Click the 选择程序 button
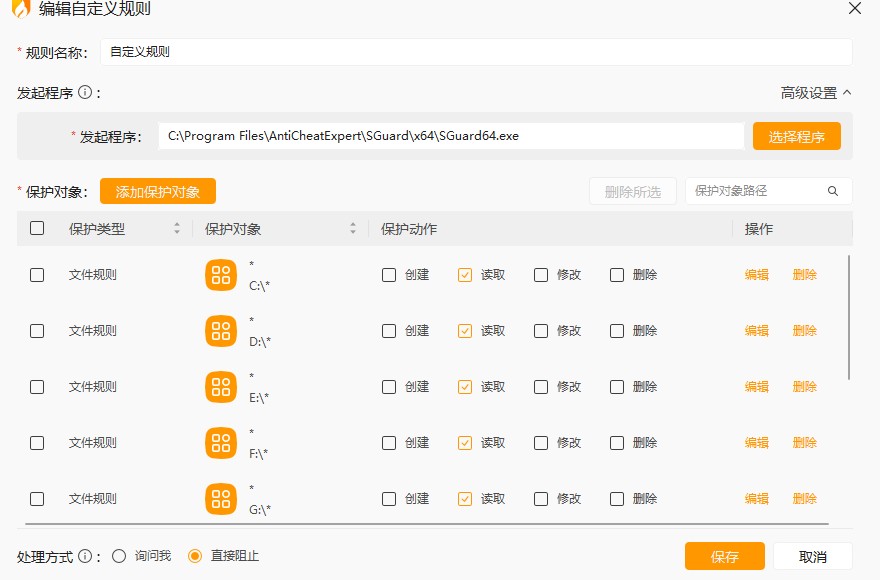The image size is (880, 580). tap(796, 137)
